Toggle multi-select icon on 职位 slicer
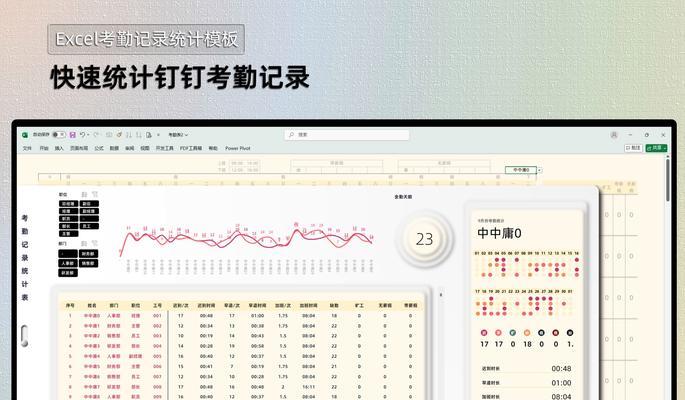The width and height of the screenshot is (685, 400). coord(84,194)
